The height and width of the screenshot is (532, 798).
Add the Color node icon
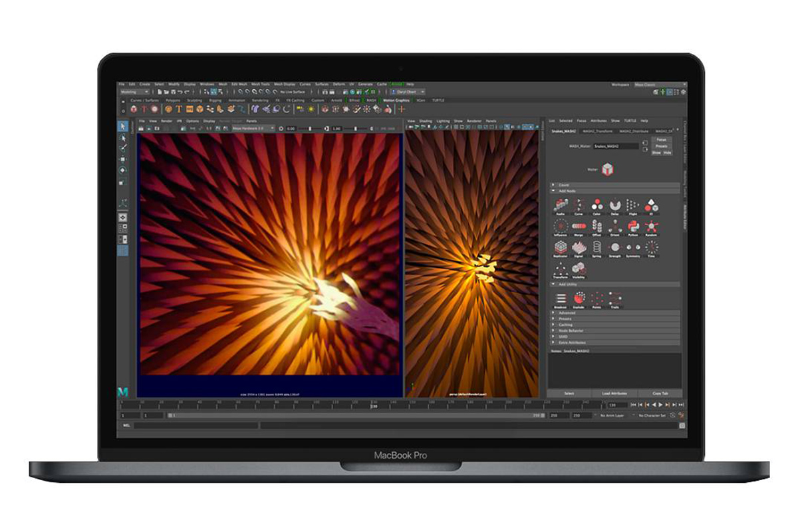pyautogui.click(x=597, y=205)
